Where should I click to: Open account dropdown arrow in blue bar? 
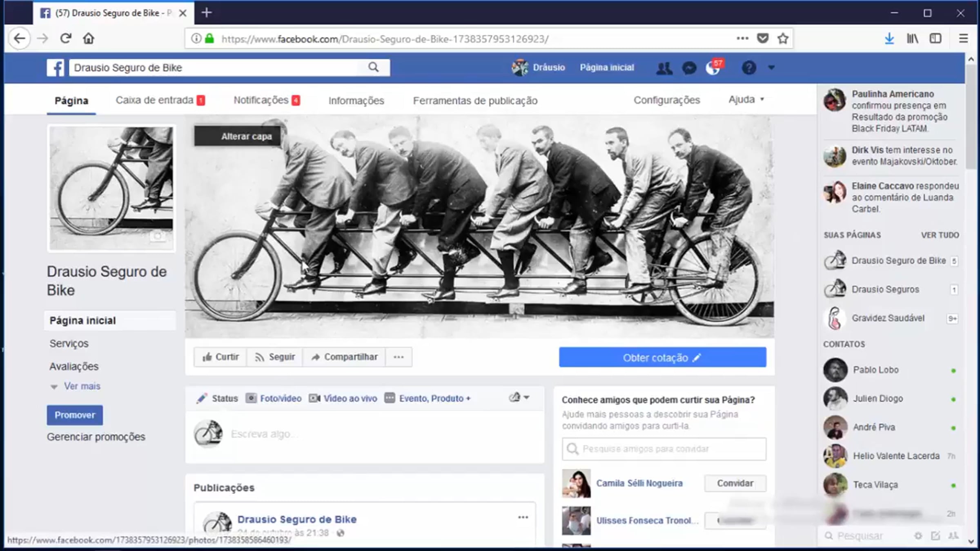click(771, 68)
